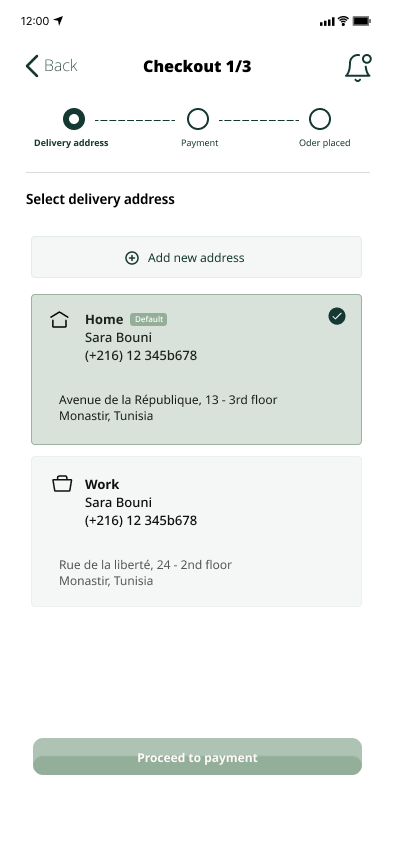Image resolution: width=393 pixels, height=852 pixels.
Task: Jump to the Order placed step circle
Action: click(320, 119)
